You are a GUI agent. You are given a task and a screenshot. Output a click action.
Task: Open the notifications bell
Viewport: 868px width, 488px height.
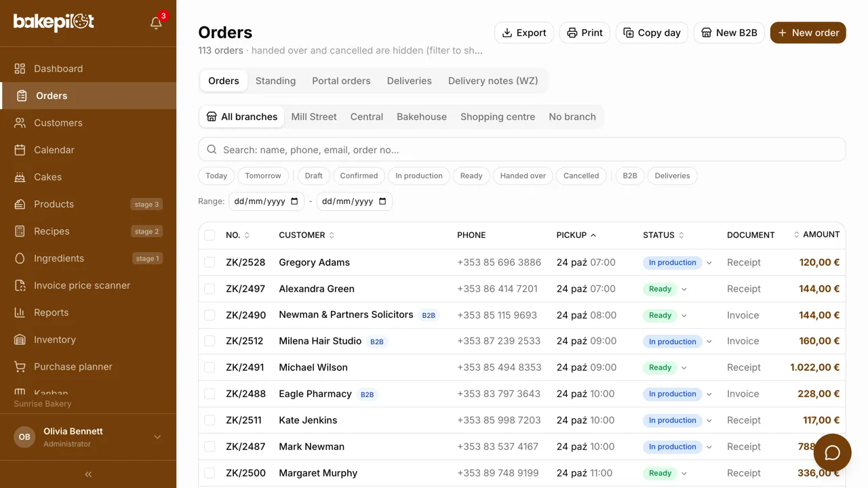(156, 23)
